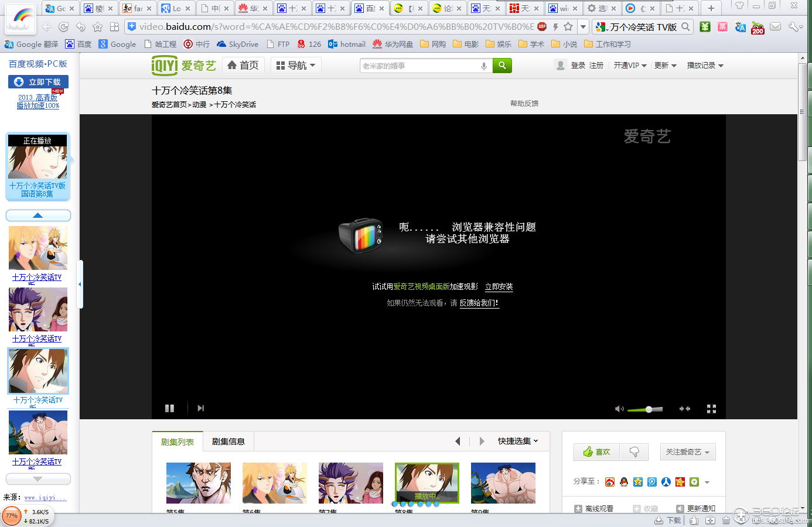Share to QQ penguin icon
This screenshot has height=527, width=812.
(x=624, y=482)
